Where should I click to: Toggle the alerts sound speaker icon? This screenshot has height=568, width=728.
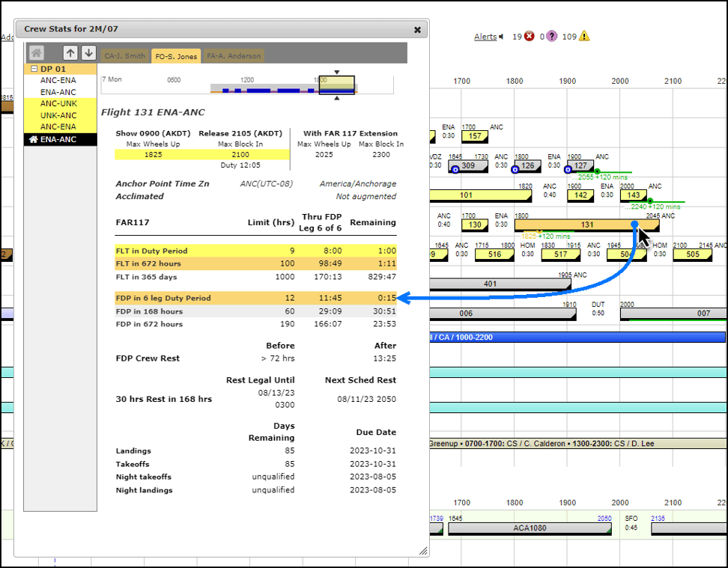coord(502,36)
